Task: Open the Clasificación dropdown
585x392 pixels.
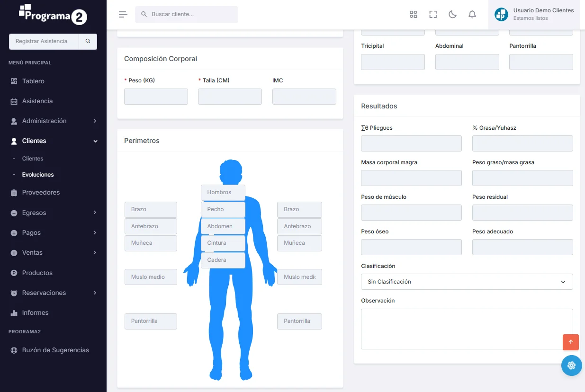Action: pyautogui.click(x=467, y=282)
